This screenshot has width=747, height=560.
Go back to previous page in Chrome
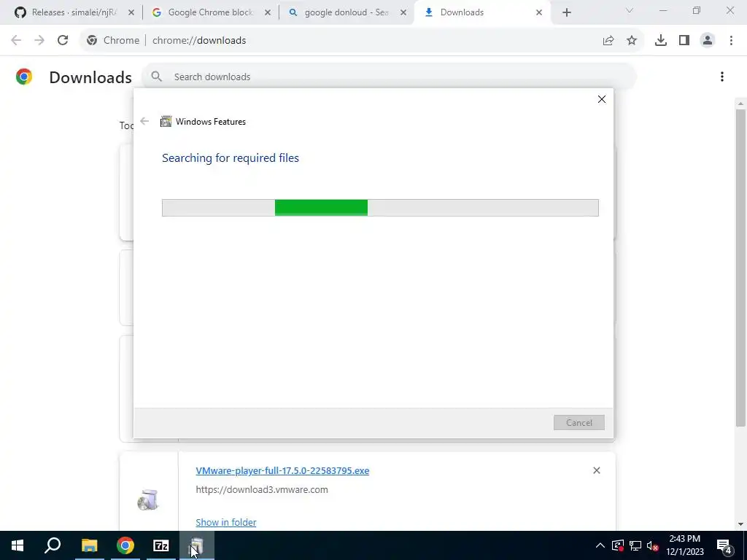tap(16, 41)
